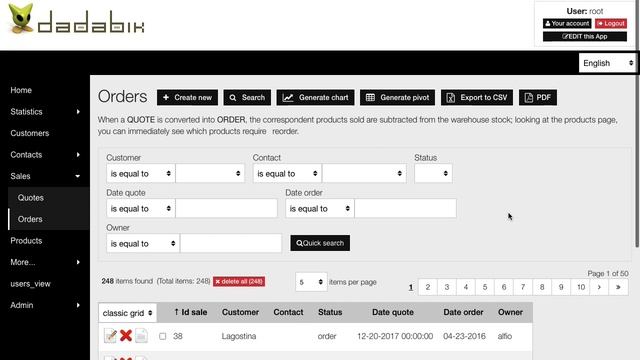640x360 pixels.
Task: Open Your account page
Action: (567, 24)
